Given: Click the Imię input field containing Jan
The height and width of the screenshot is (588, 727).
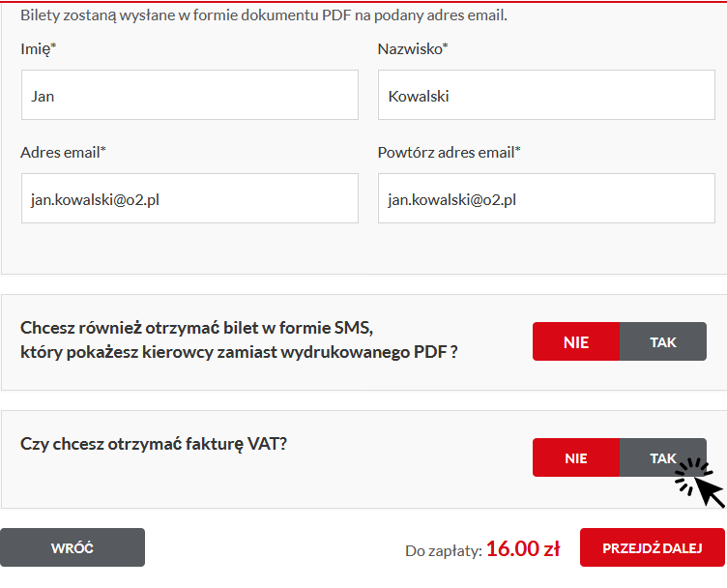Looking at the screenshot, I should [x=189, y=95].
